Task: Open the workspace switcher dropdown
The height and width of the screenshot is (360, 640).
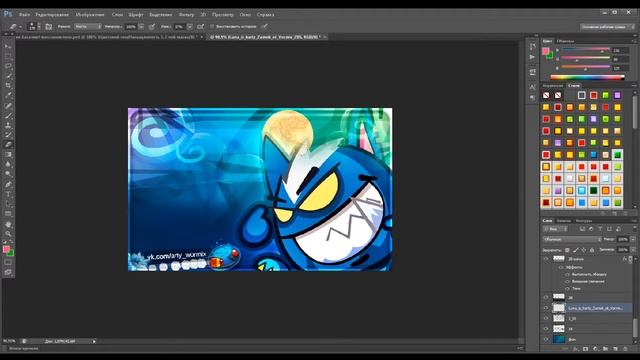Action: (x=607, y=27)
